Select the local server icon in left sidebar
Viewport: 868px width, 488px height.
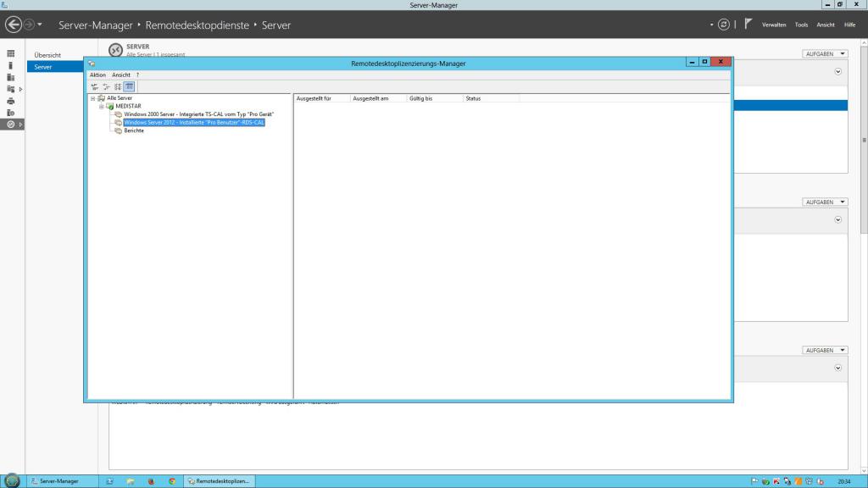click(x=10, y=65)
